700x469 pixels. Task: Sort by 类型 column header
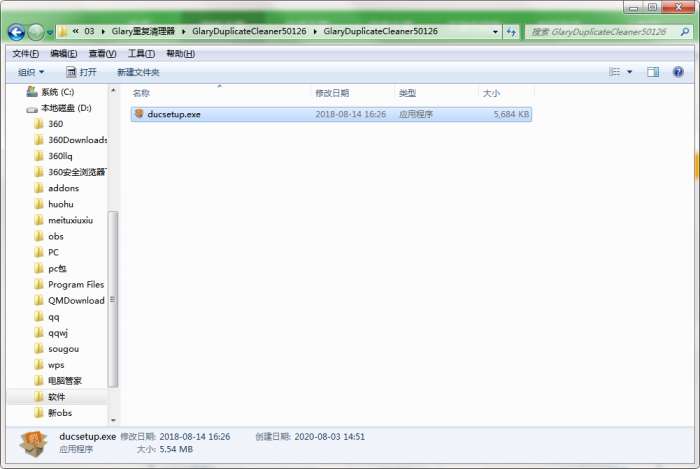click(407, 93)
